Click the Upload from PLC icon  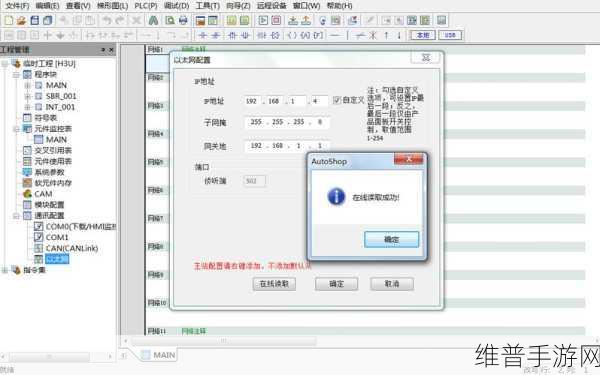pos(306,20)
